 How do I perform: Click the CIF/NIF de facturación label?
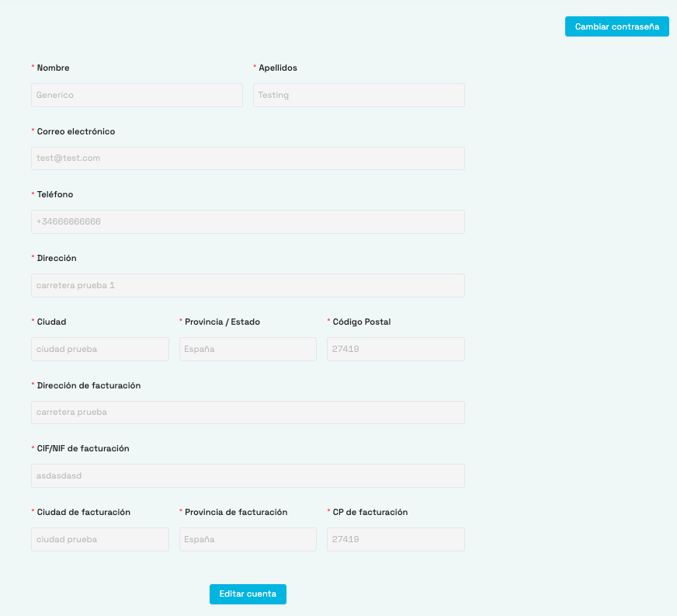[x=83, y=449]
